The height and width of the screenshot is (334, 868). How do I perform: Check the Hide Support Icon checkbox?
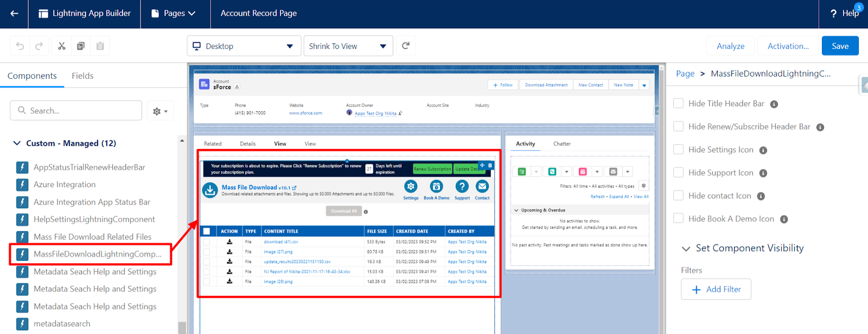(x=678, y=172)
